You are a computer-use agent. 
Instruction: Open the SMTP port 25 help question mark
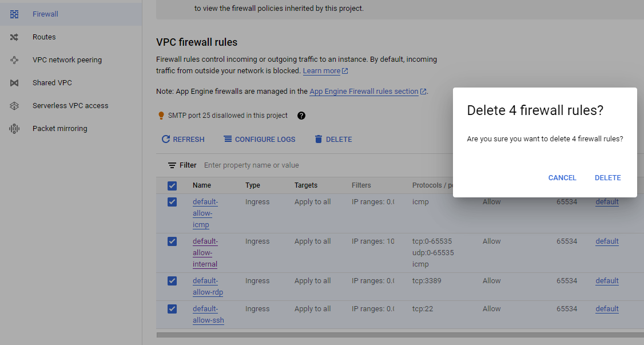coord(301,115)
